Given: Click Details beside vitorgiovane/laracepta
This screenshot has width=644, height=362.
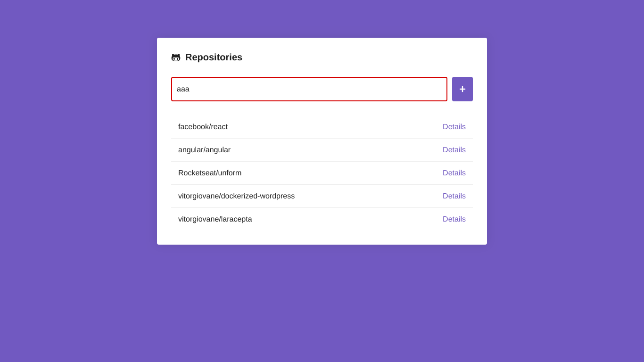Looking at the screenshot, I should pyautogui.click(x=454, y=219).
